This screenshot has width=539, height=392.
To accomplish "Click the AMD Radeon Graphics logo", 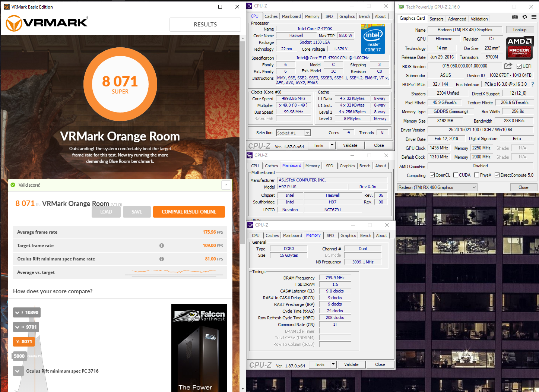I will click(520, 47).
